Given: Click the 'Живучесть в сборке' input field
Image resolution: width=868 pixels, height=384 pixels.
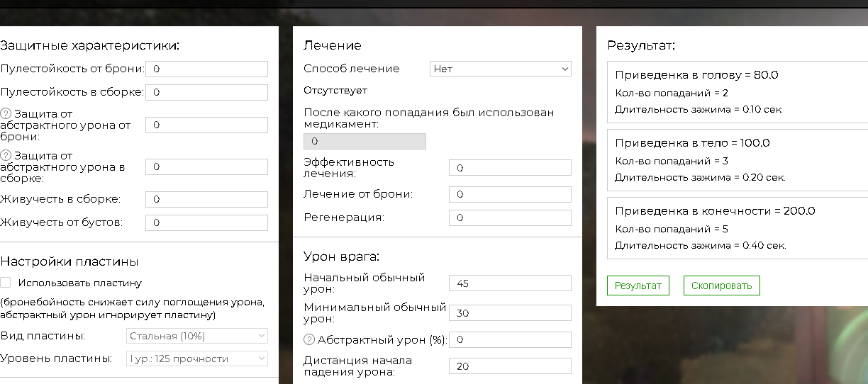Looking at the screenshot, I should pos(206,199).
